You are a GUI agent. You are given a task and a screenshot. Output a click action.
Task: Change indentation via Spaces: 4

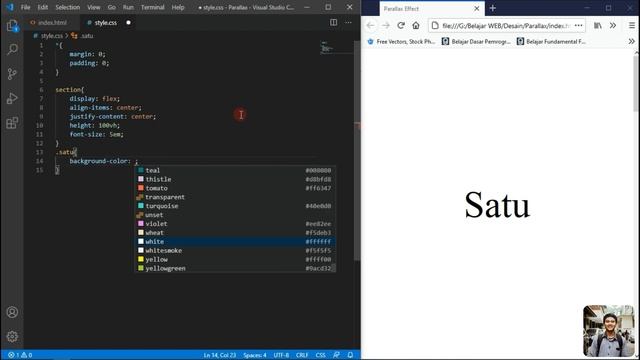point(255,355)
